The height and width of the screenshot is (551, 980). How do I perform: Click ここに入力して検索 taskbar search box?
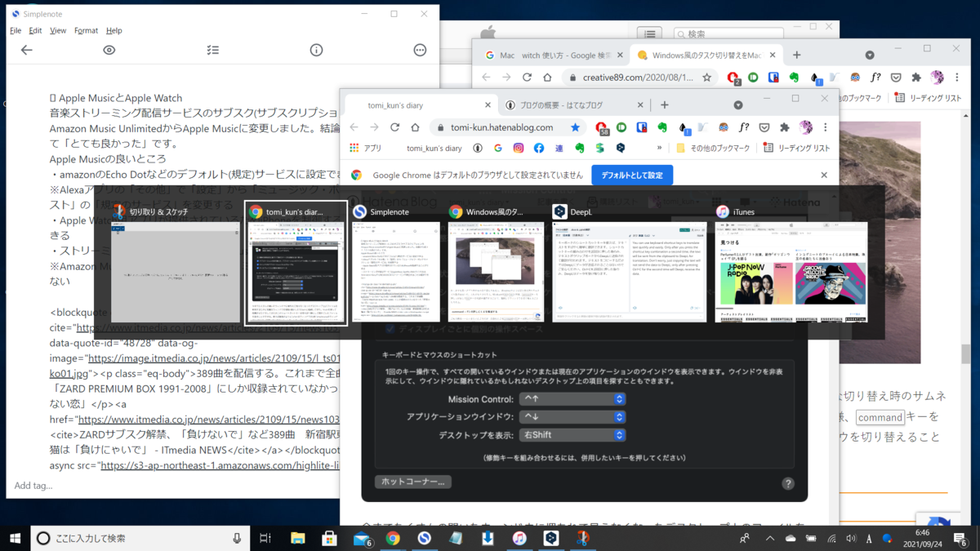pos(141,538)
